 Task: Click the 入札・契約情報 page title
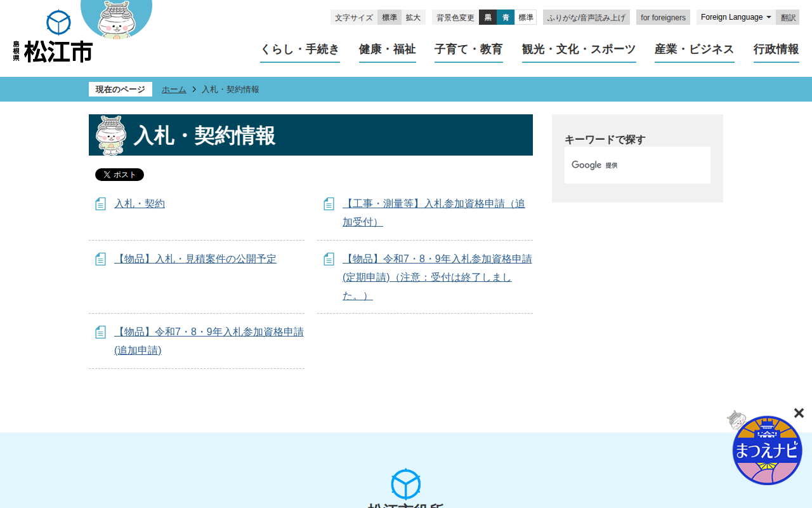[204, 135]
